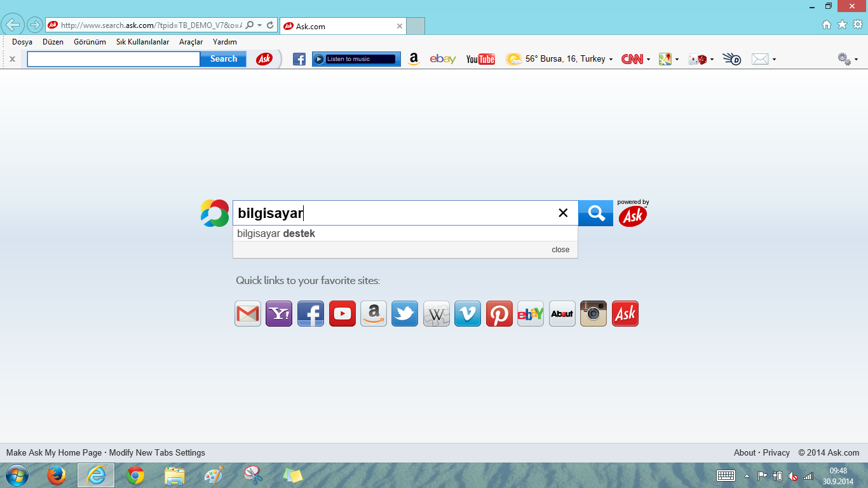Click 'Listen to music' toolbar player
The height and width of the screenshot is (488, 868).
356,59
